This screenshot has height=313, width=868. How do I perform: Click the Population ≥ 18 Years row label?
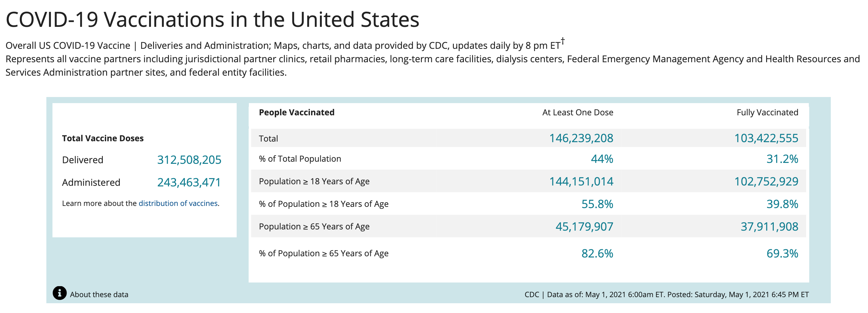(x=314, y=181)
